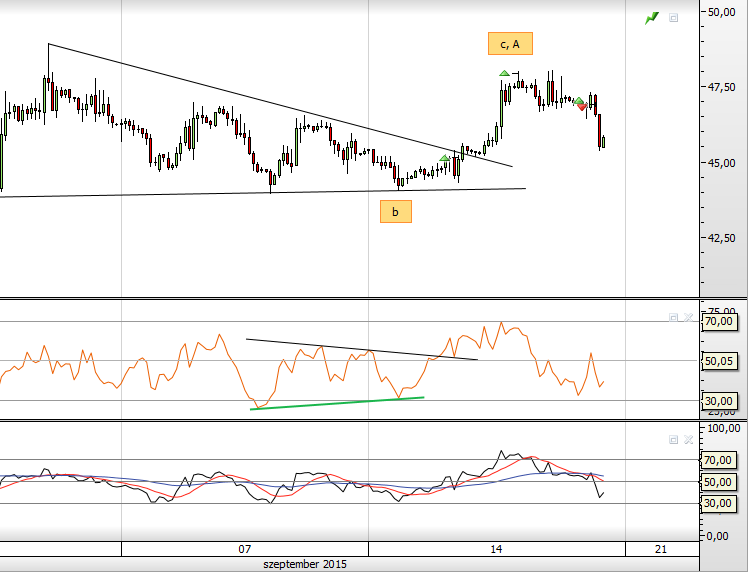The width and height of the screenshot is (748, 572).
Task: Click the 47,50 price axis label
Action: point(721,87)
